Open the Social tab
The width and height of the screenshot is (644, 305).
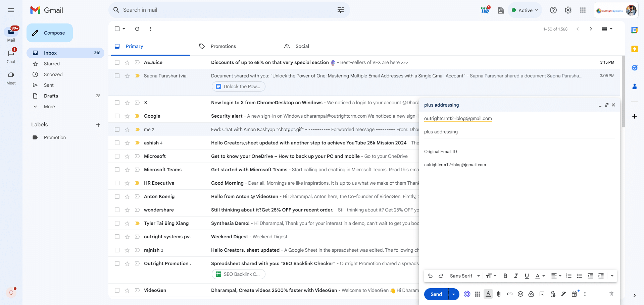(x=302, y=46)
